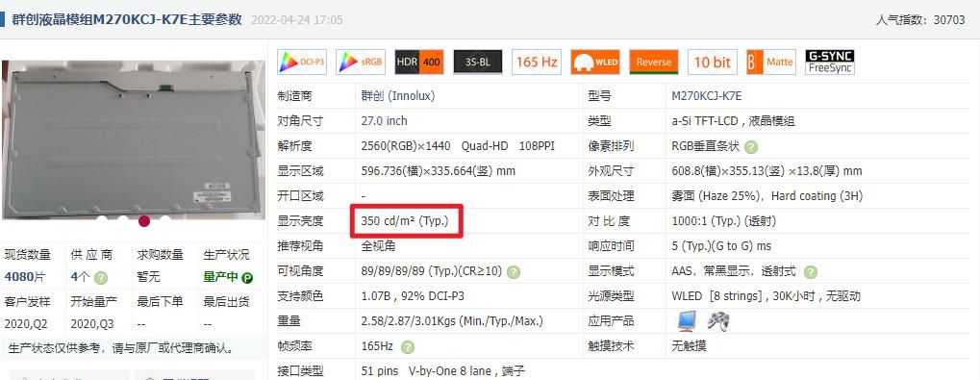
Task: Click the HDR 400 badge
Action: (x=419, y=62)
